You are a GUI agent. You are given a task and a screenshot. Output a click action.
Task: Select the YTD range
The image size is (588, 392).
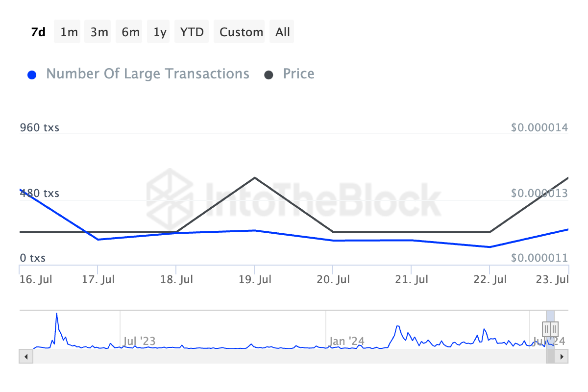coord(192,32)
